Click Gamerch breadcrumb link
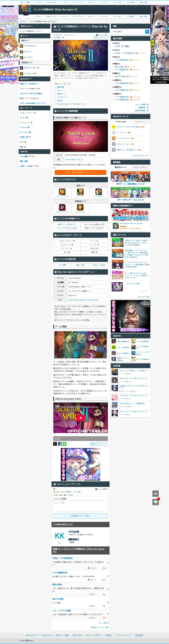The width and height of the screenshot is (169, 644). 23,22
